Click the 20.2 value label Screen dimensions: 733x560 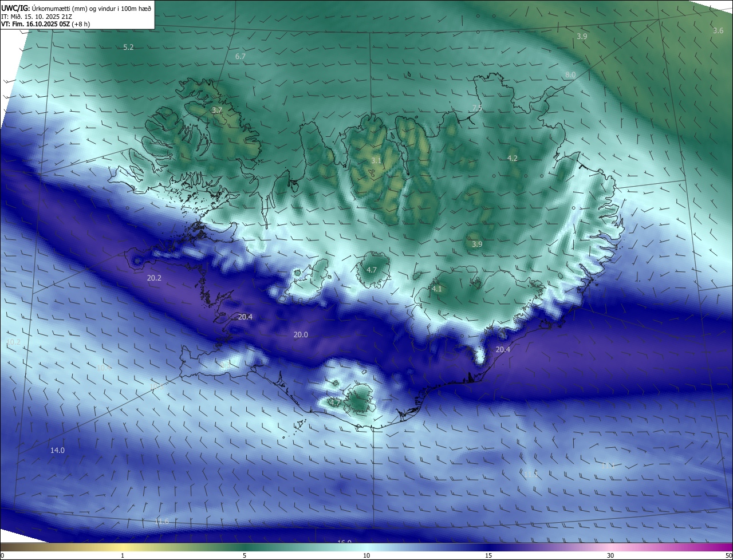pyautogui.click(x=154, y=278)
